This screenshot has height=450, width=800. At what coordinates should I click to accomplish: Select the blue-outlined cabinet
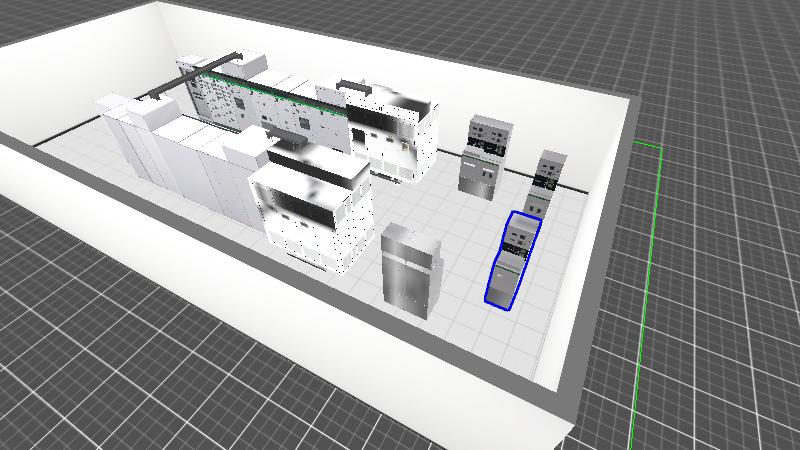point(512,260)
